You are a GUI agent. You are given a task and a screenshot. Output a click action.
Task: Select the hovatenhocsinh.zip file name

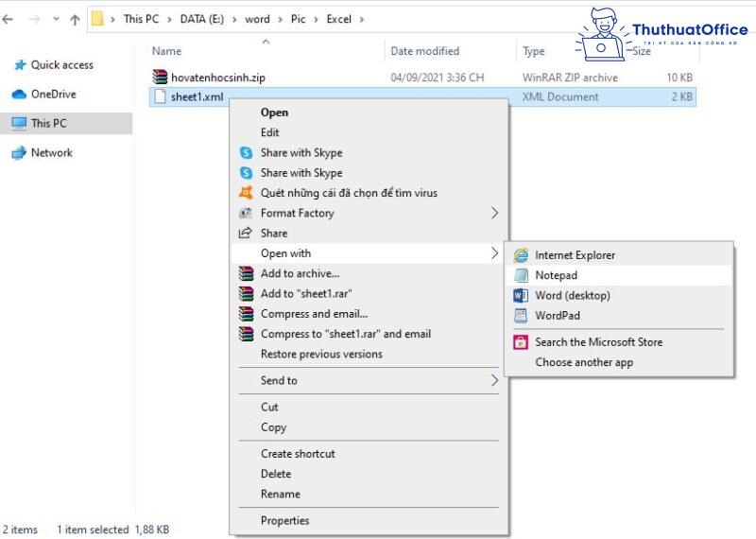click(218, 78)
